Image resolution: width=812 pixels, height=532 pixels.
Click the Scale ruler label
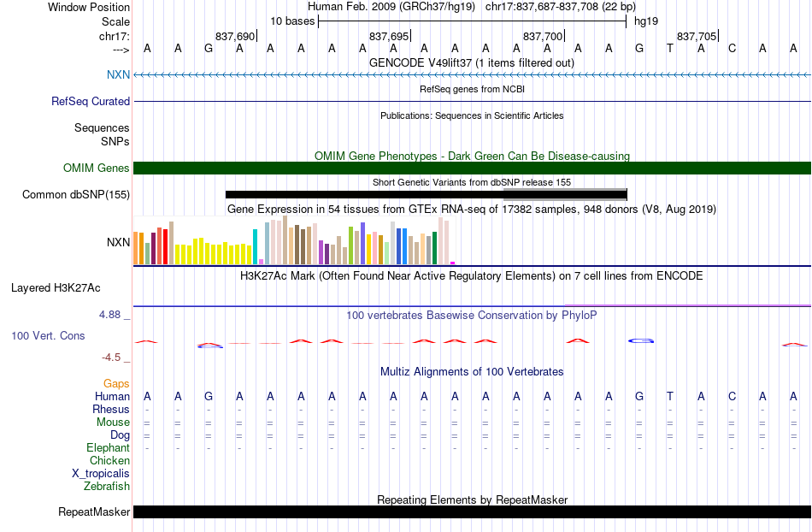[115, 21]
